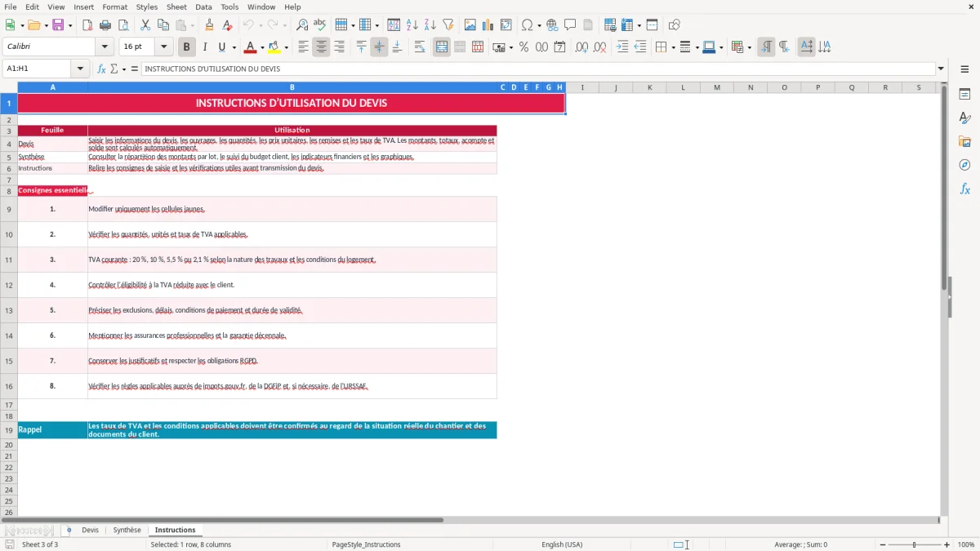Insert a special character (Omega icon)
This screenshot has width=980, height=551.
click(x=528, y=25)
